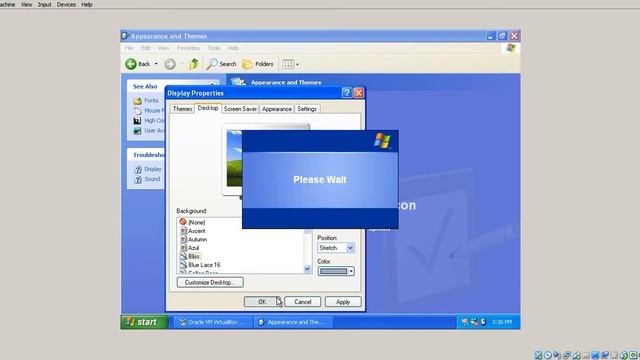Switch to the Themes tab
Viewport: 640px width, 360px height.
(x=182, y=109)
